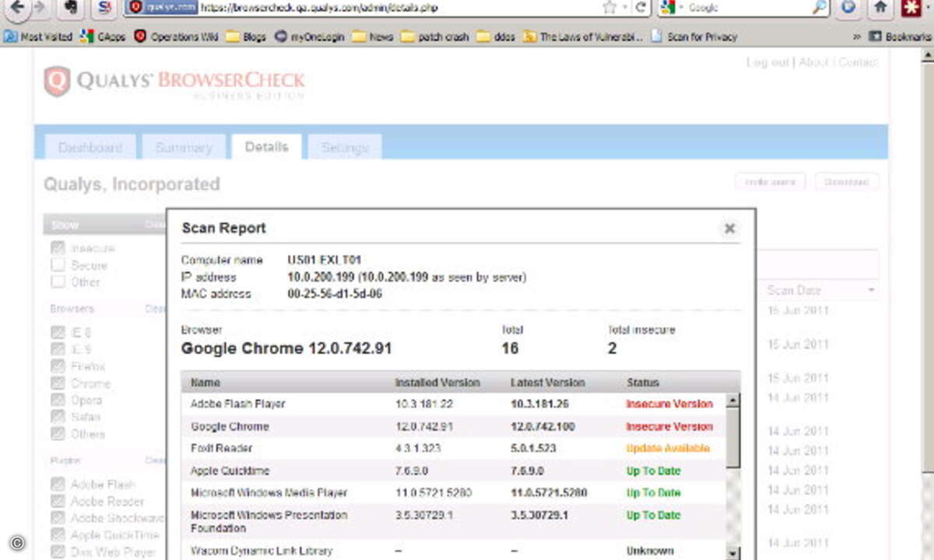Close the Scan Report dialog
Image resolution: width=934 pixels, height=560 pixels.
[729, 229]
